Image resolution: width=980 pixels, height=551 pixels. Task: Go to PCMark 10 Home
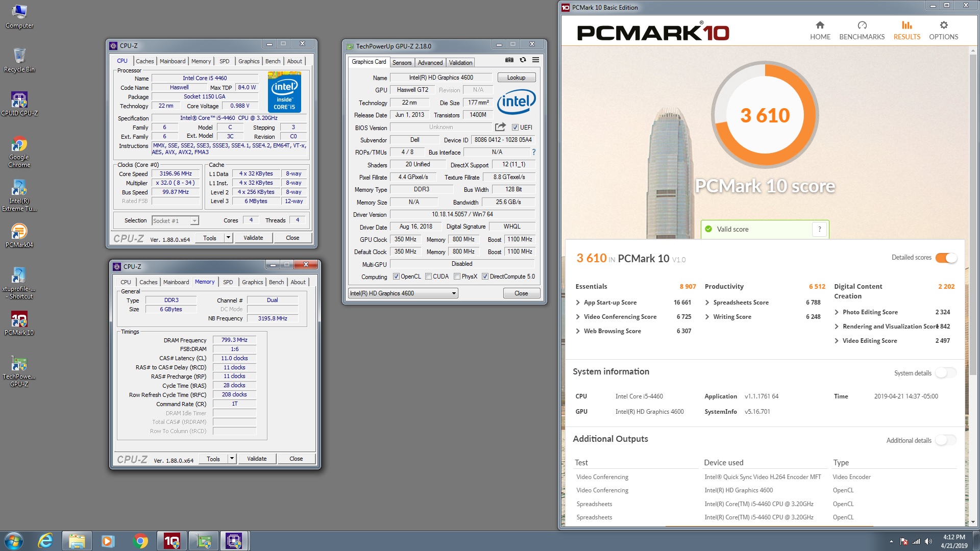tap(820, 31)
